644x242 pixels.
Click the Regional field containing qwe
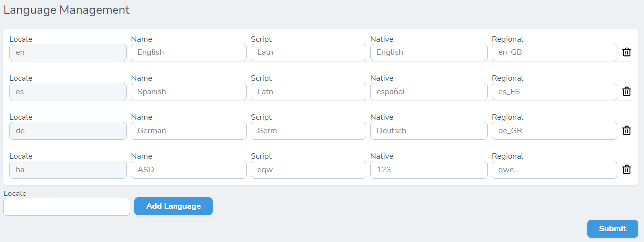pyautogui.click(x=554, y=170)
